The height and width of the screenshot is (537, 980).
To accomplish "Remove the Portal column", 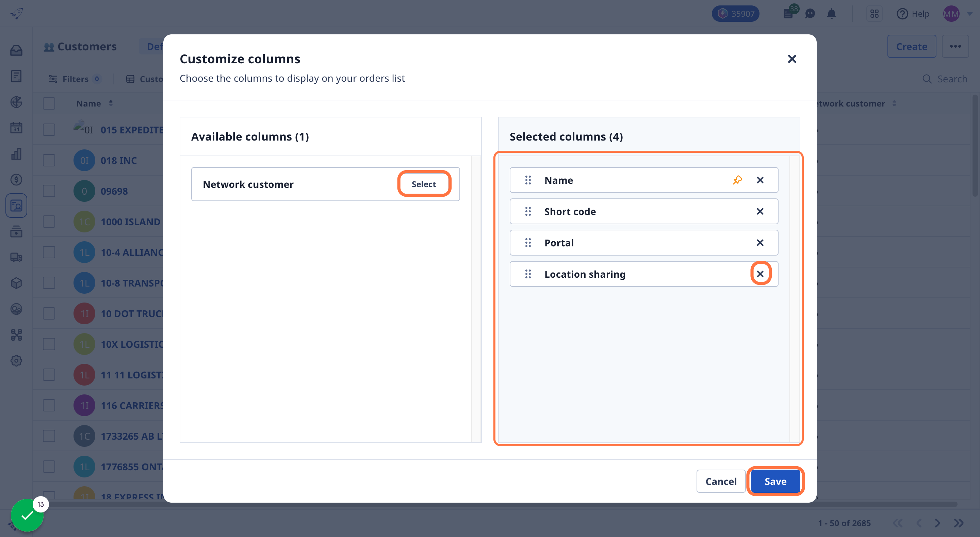I will (760, 242).
